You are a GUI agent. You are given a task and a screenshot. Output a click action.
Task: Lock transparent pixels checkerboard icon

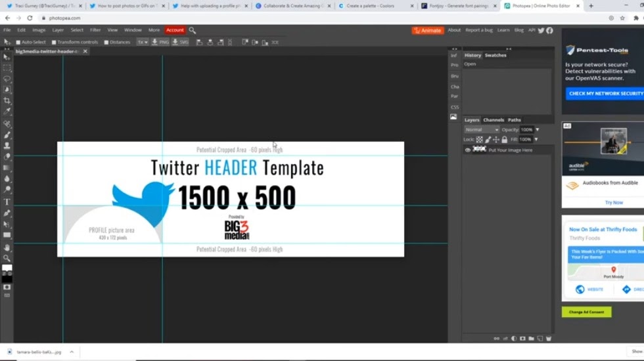479,139
